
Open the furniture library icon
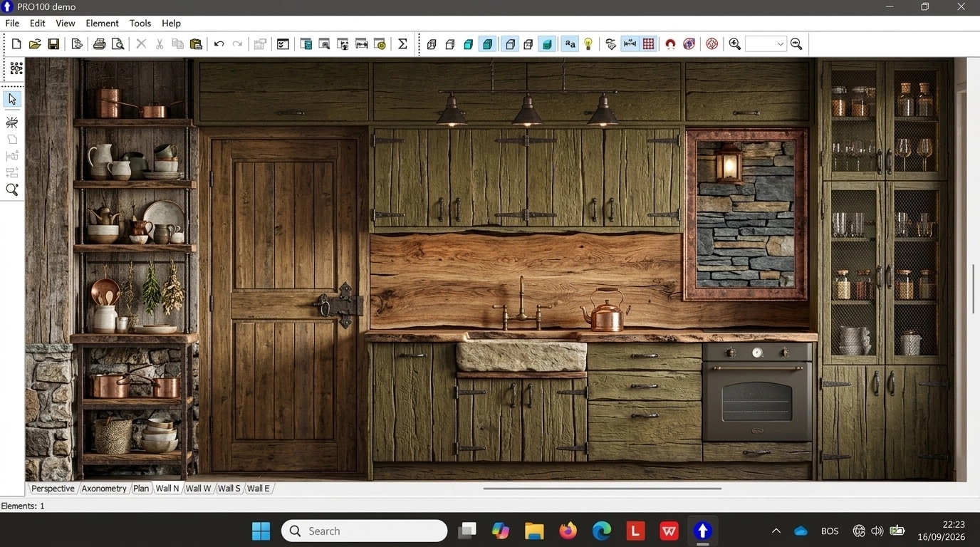[306, 44]
